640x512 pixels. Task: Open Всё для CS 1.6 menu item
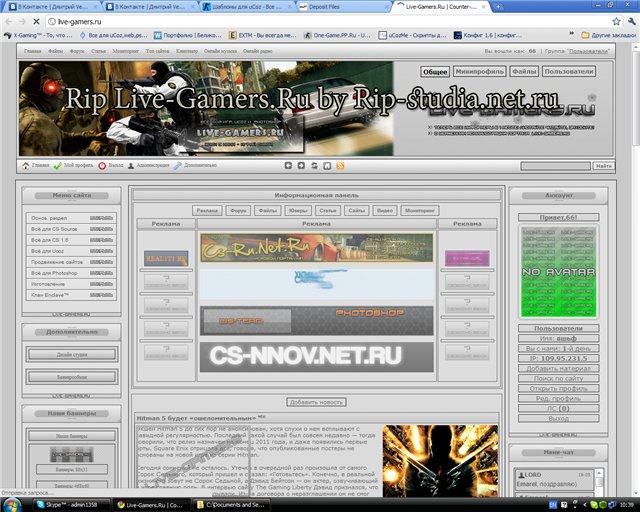pos(71,240)
